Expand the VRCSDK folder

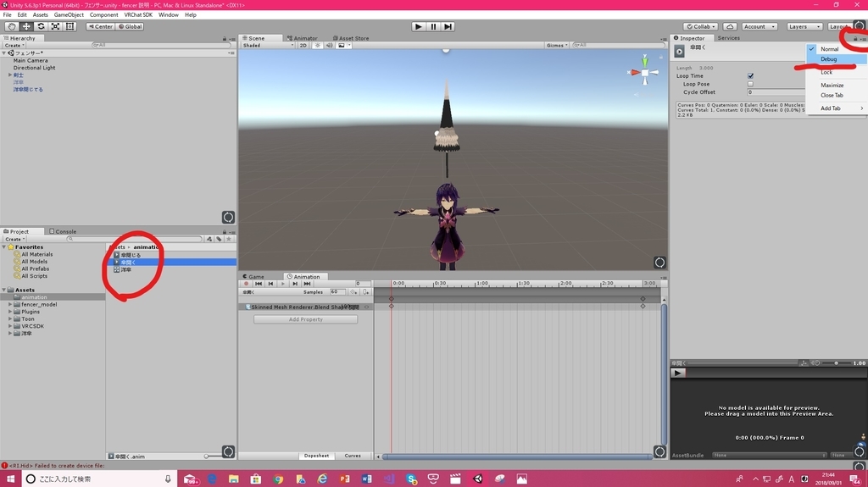(x=10, y=326)
